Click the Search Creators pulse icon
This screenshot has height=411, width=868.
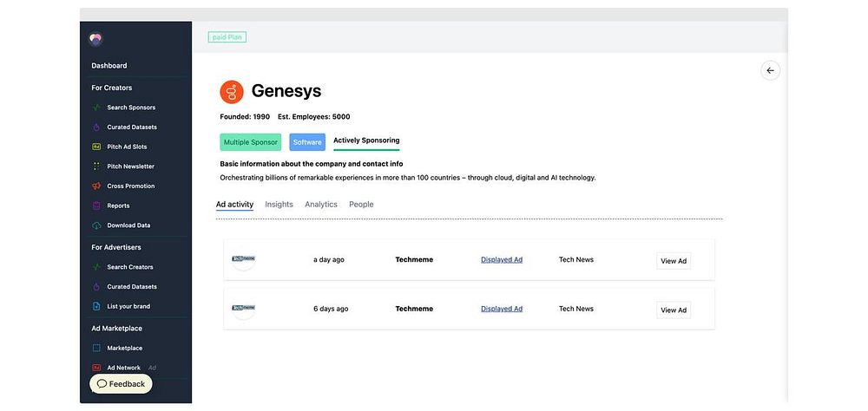pyautogui.click(x=96, y=267)
